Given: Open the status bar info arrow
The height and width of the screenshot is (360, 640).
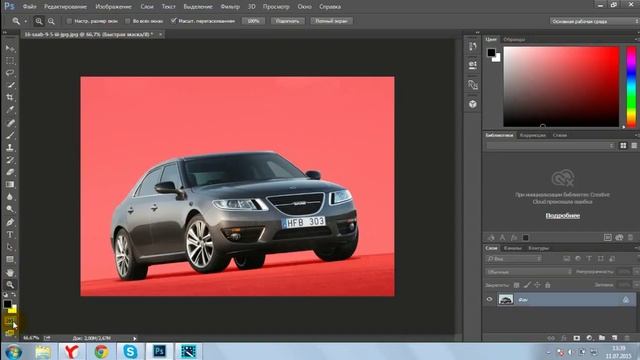Looking at the screenshot, I should pos(134,338).
